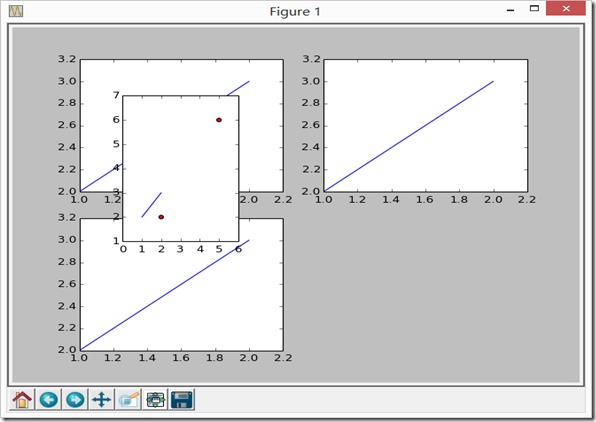This screenshot has width=596, height=422.
Task: Minimize the Figure 1 window
Action: [x=510, y=10]
